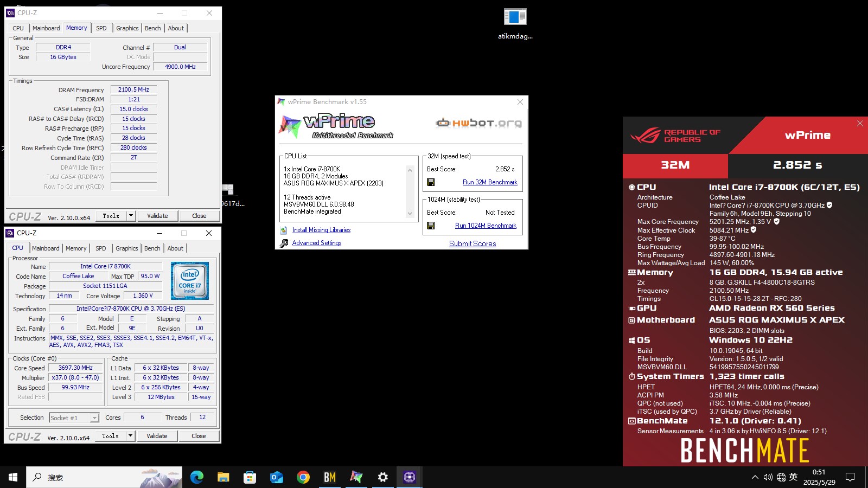Click the Windows Start button
The image size is (868, 488).
tap(13, 477)
